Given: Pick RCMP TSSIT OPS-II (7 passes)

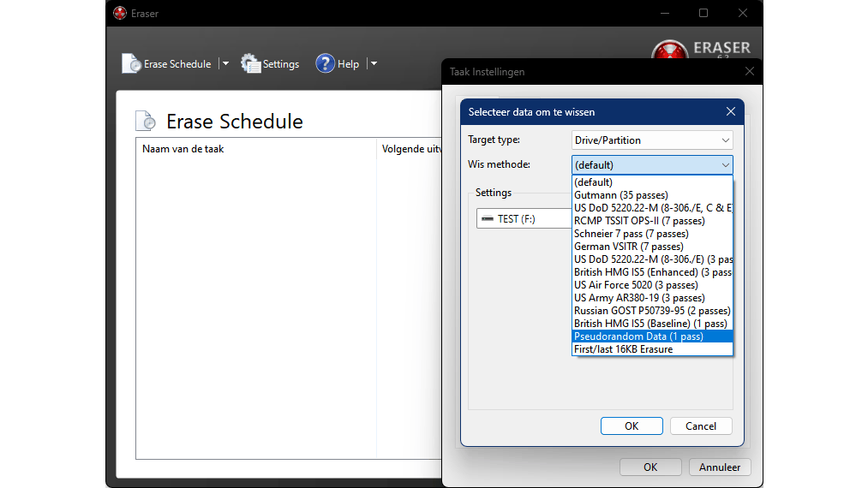Looking at the screenshot, I should [652, 221].
